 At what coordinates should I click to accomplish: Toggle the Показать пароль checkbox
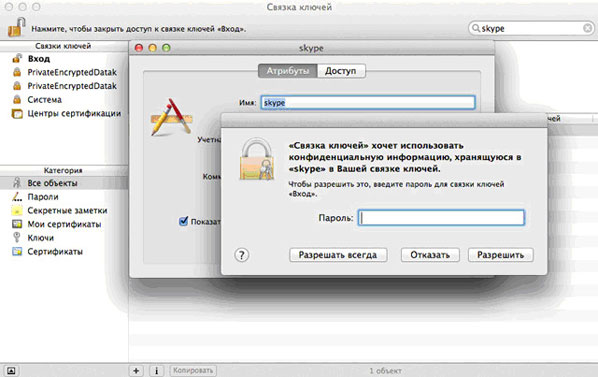pos(183,221)
